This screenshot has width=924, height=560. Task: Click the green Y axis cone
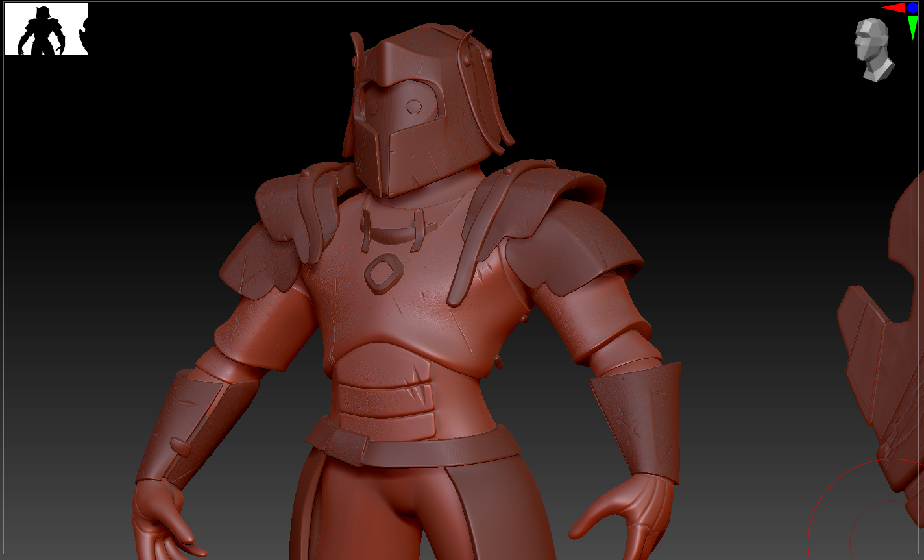click(x=913, y=27)
